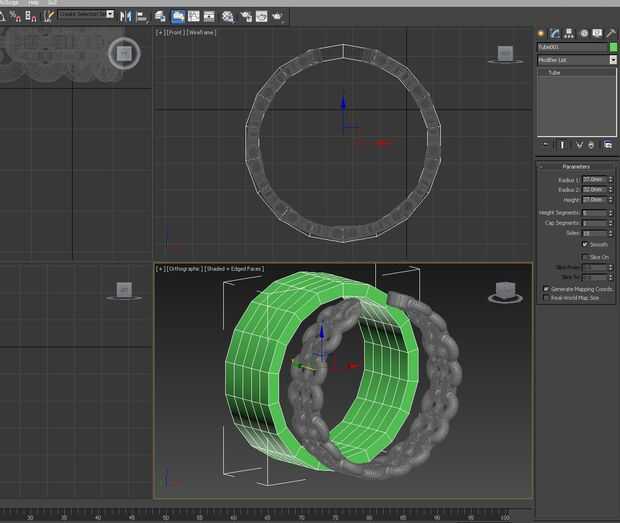
Task: Click the teapot Render icon
Action: (x=276, y=16)
